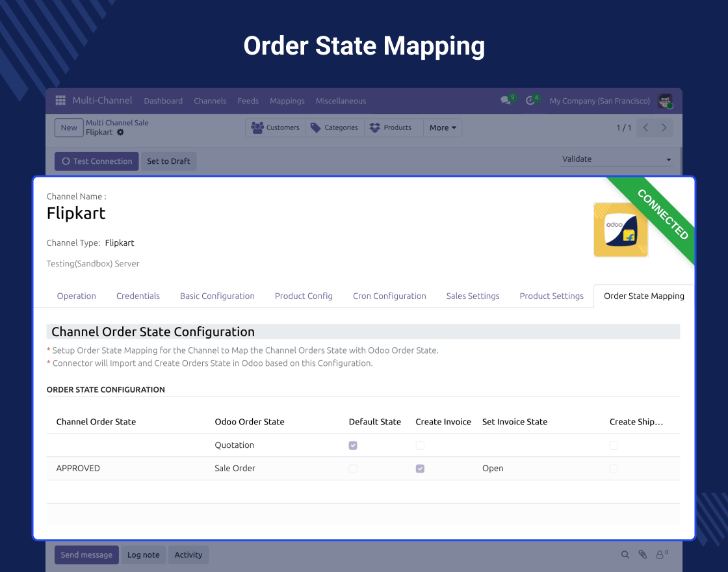Switch to Cron Configuration tab
728x572 pixels.
pos(389,296)
